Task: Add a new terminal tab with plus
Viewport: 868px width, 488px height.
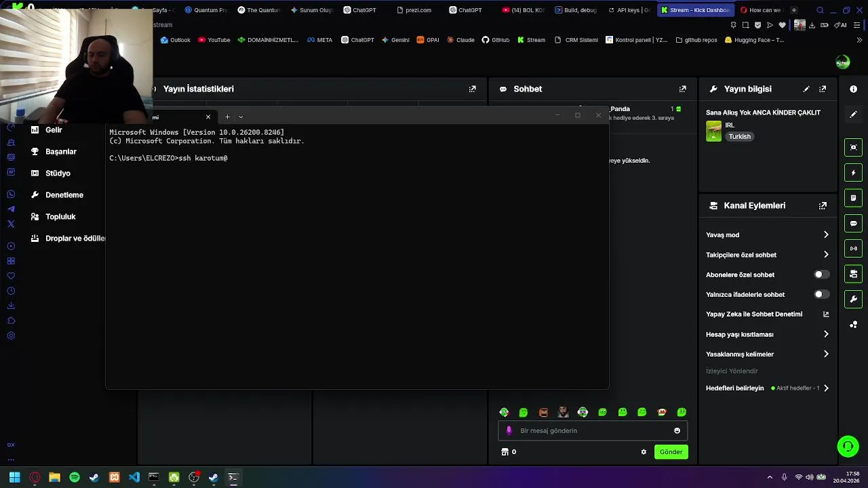Action: [227, 117]
